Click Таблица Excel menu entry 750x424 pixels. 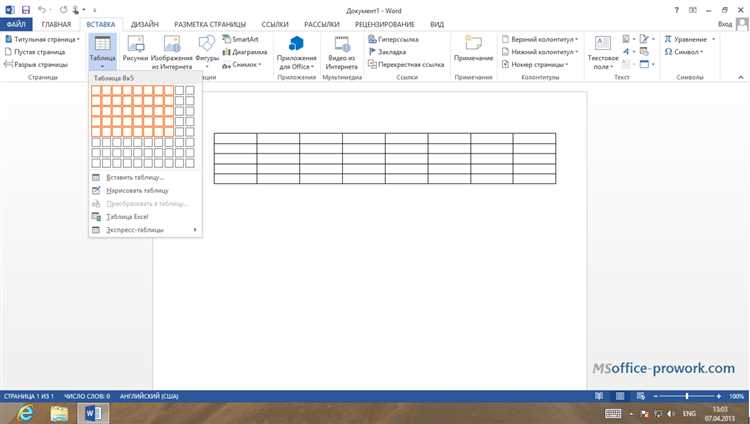130,216
